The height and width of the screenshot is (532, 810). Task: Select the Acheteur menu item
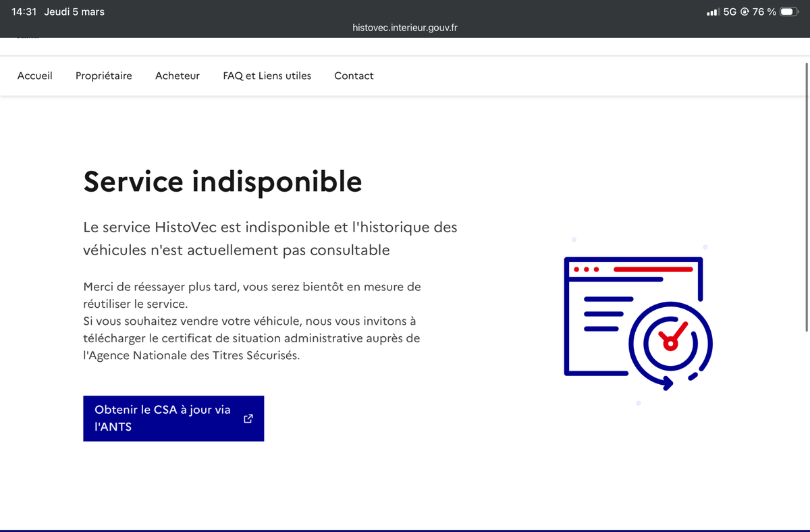[x=178, y=76]
